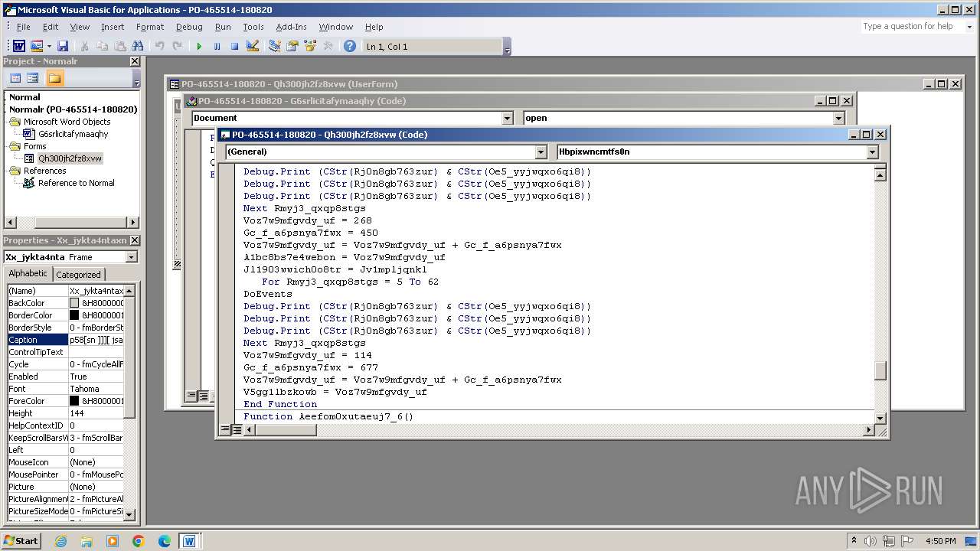Open the Edit menu
This screenshot has height=551, width=980.
point(51,27)
